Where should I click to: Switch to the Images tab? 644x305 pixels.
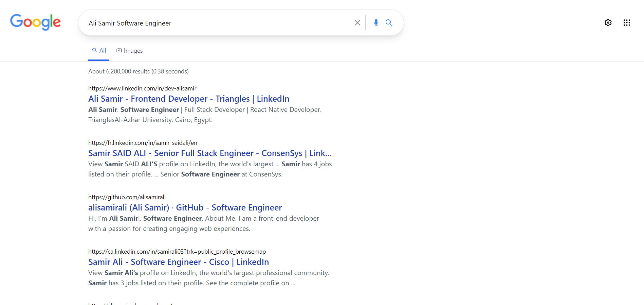pos(129,51)
